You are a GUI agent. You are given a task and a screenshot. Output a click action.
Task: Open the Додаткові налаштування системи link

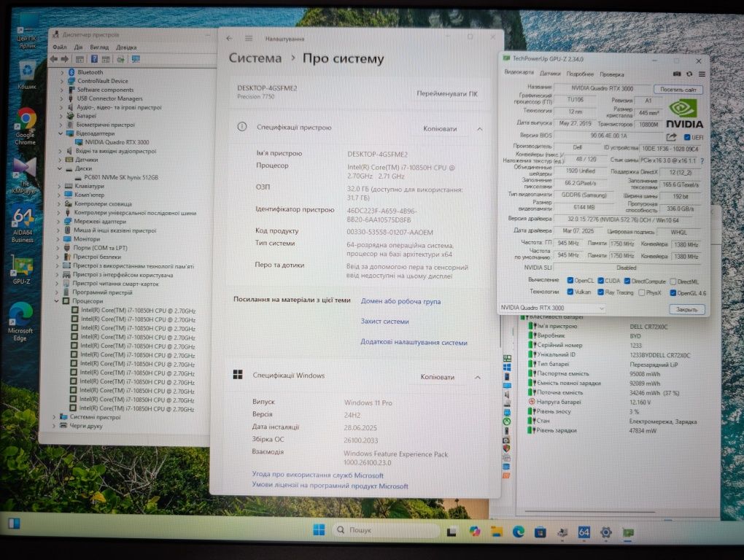coord(414,342)
